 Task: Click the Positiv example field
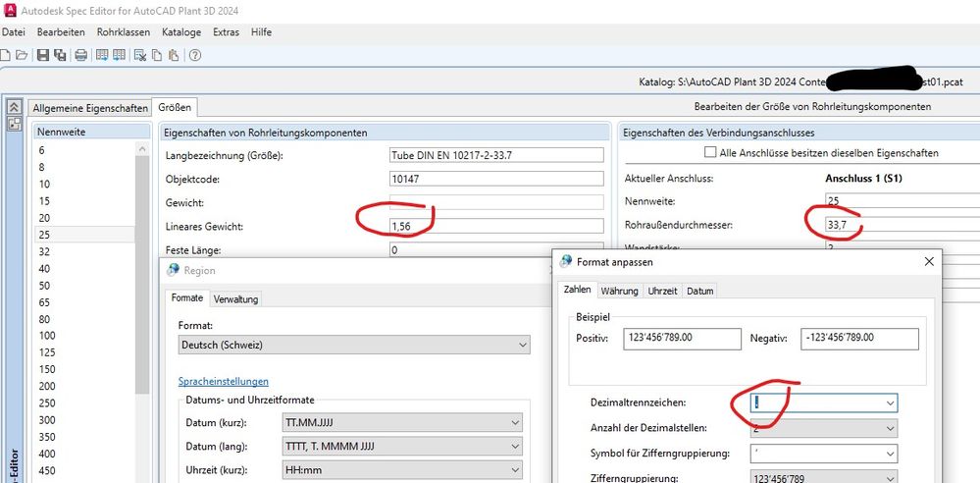(682, 339)
